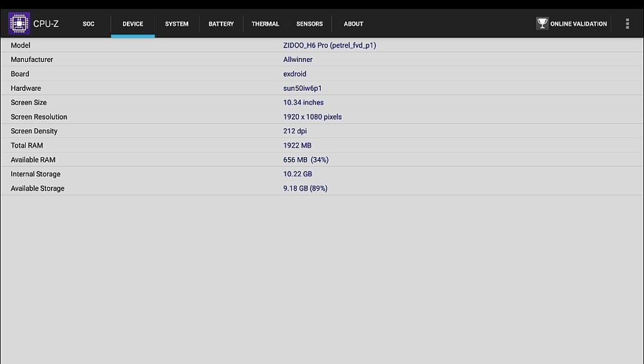Click the 9.18 GB (89%) value
644x364 pixels.
(x=305, y=188)
